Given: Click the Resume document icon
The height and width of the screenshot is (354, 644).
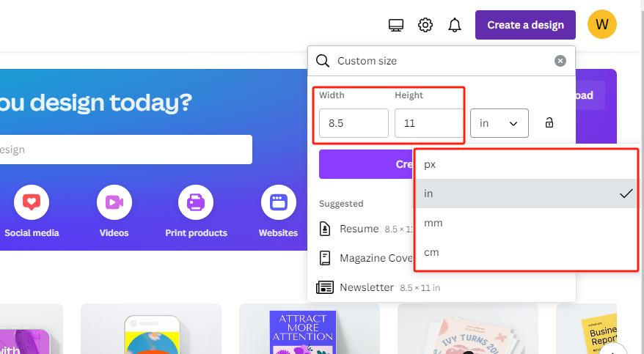Looking at the screenshot, I should [x=325, y=229].
